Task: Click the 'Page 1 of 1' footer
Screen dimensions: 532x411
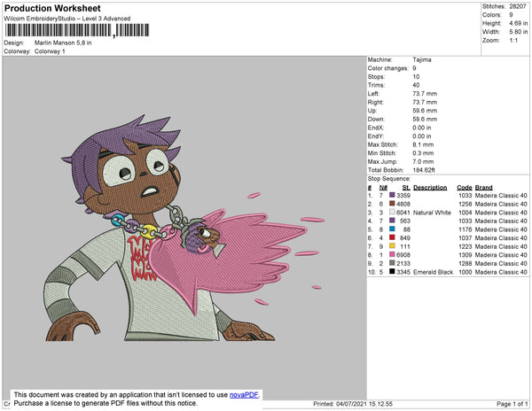Action: tap(512, 404)
